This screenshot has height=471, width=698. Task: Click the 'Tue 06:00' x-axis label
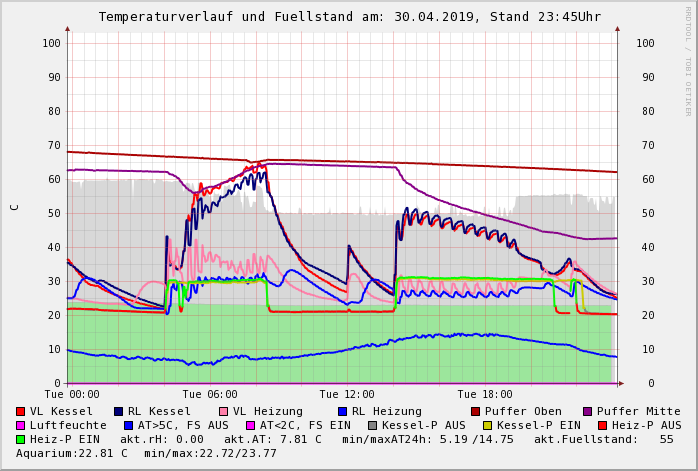tap(210, 395)
